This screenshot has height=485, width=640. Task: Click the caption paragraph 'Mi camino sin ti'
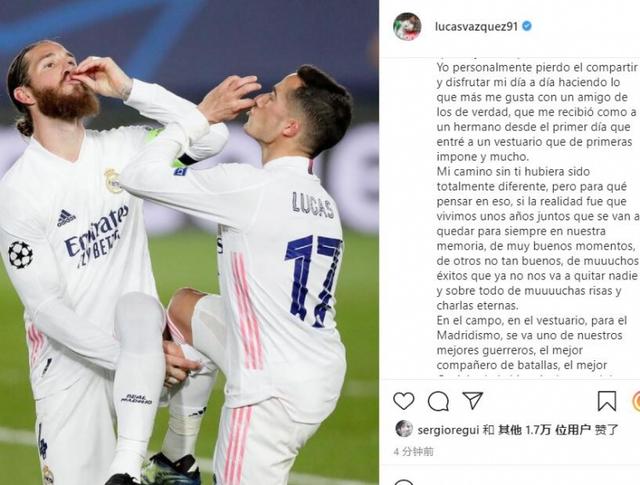538,238
